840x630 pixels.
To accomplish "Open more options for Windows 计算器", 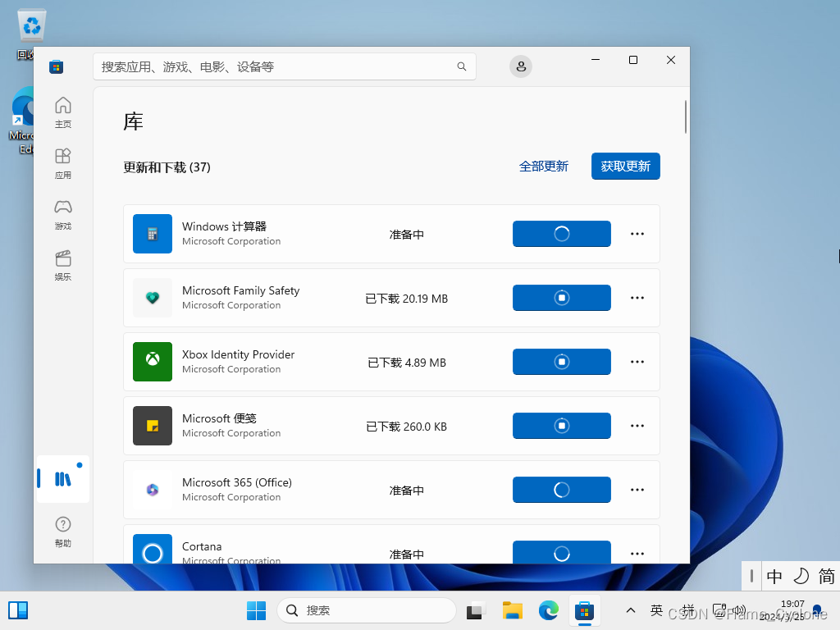I will pyautogui.click(x=637, y=234).
